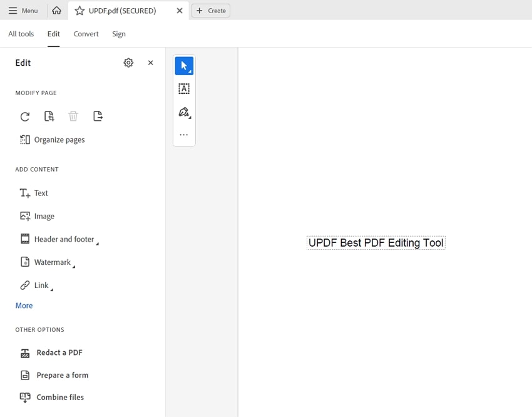Click the More link
The width and height of the screenshot is (532, 417).
coord(24,306)
